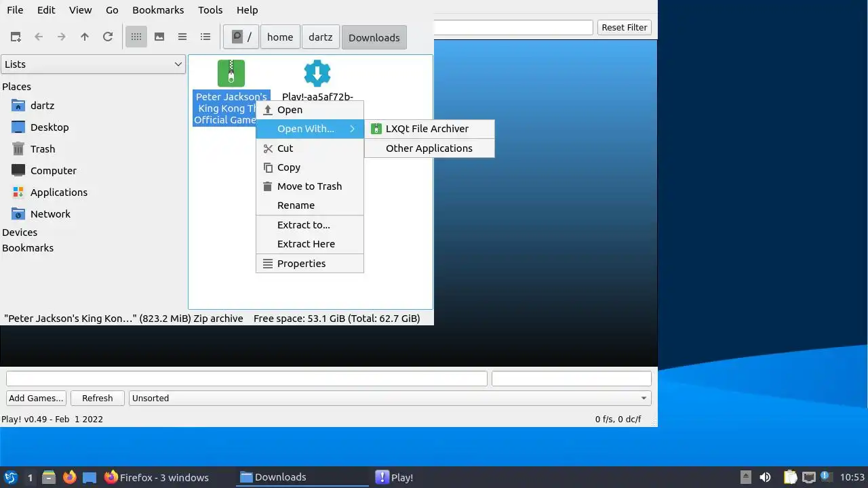Open the View menu

(x=80, y=10)
